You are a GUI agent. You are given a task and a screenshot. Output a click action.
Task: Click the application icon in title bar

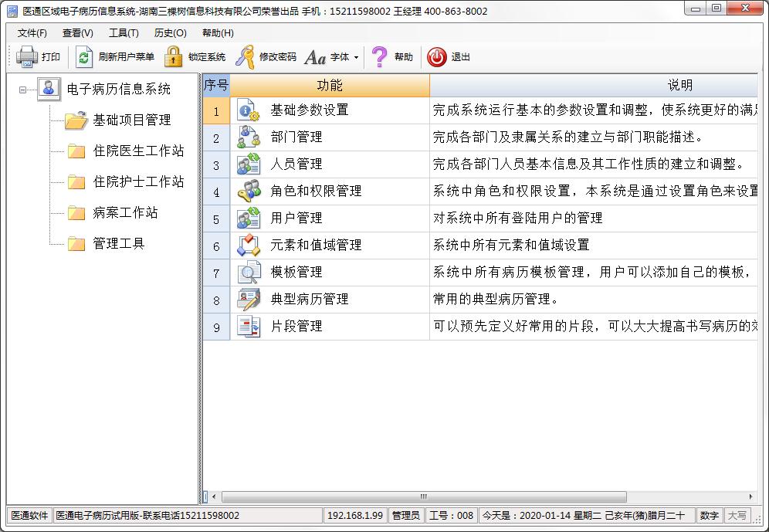12,11
